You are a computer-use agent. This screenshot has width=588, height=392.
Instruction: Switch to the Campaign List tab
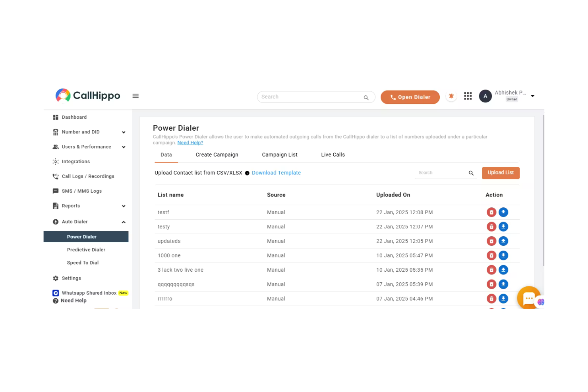coord(280,154)
